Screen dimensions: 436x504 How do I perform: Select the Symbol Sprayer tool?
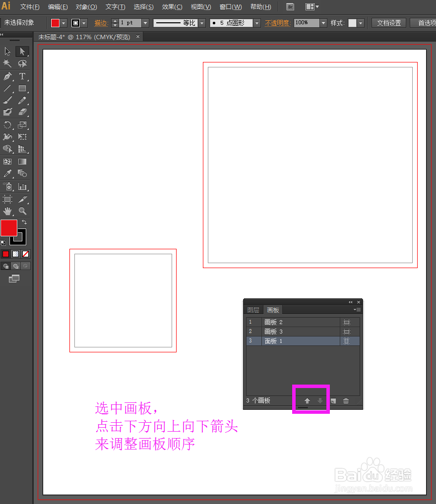[x=7, y=186]
